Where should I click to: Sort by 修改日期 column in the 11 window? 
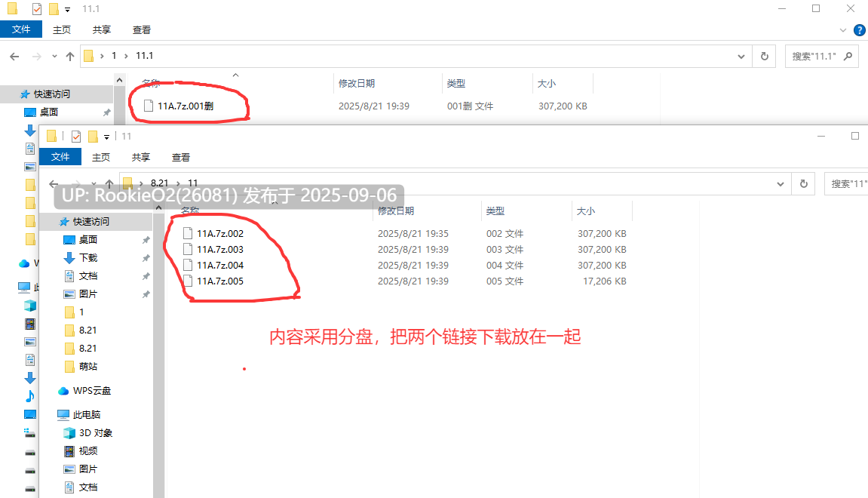point(396,211)
